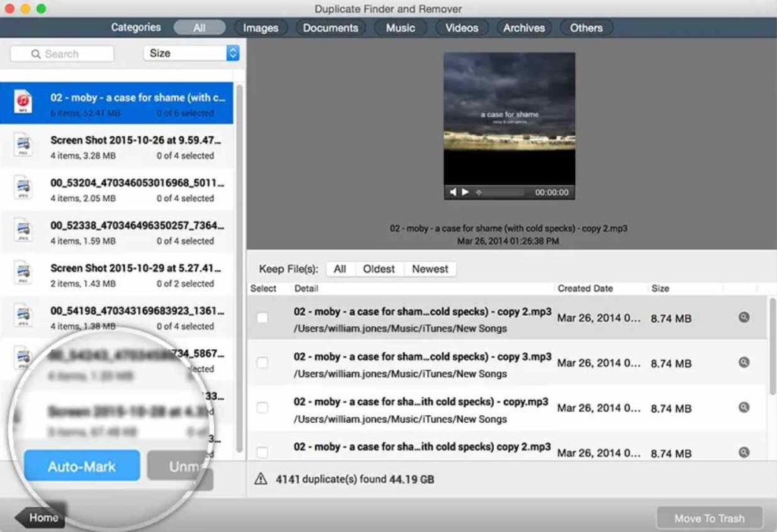Select '00_53204_470346053016968' group
This screenshot has height=532, width=777.
[x=117, y=189]
